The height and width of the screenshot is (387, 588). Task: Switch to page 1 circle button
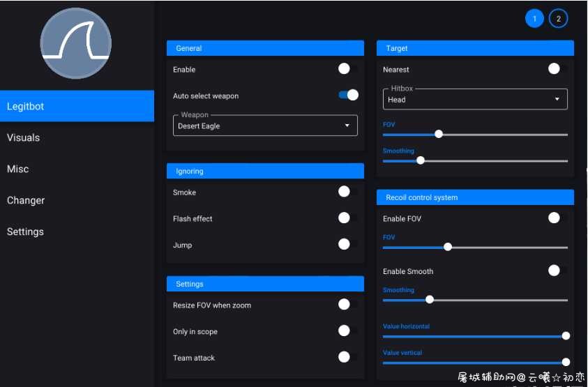(x=534, y=18)
